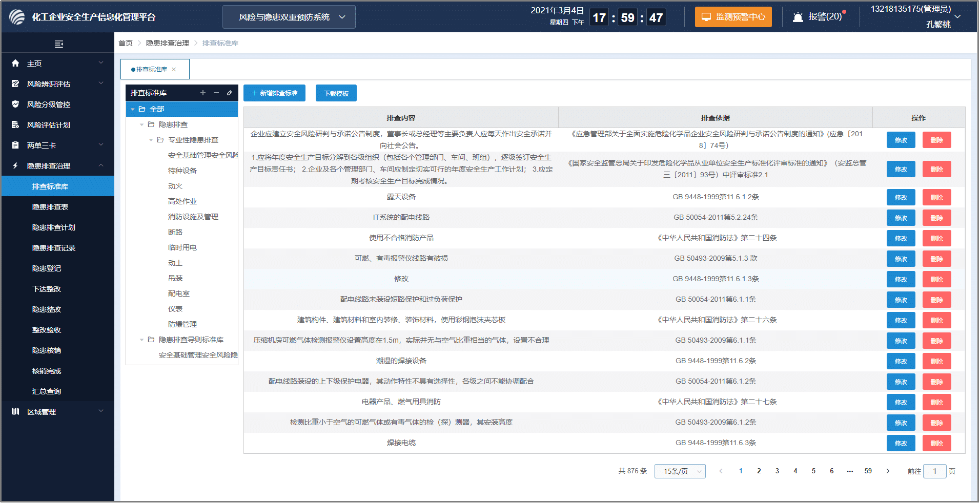
Task: Click the clipboard icon for 两单三卡
Action: pos(15,145)
